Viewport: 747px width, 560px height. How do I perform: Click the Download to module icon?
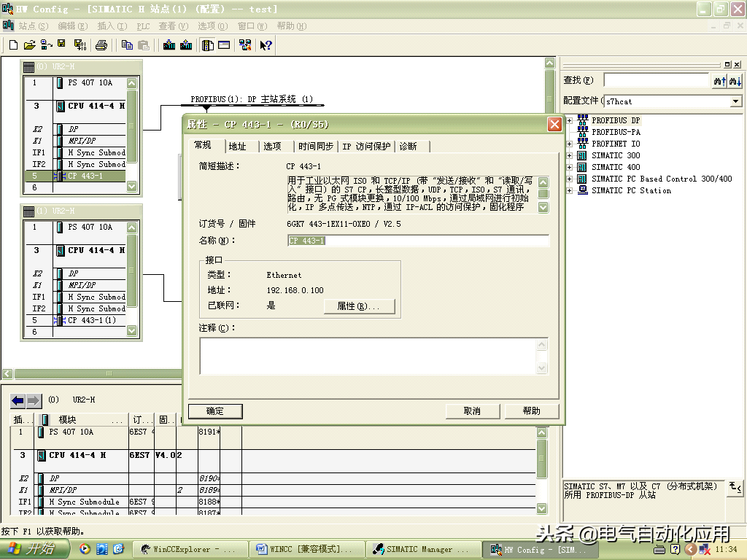coord(169,45)
